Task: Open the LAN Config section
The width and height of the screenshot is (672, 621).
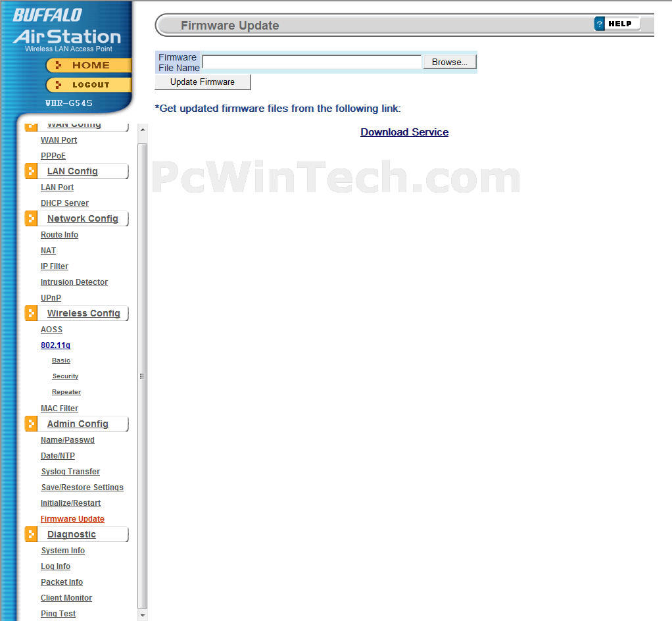Action: coord(72,171)
